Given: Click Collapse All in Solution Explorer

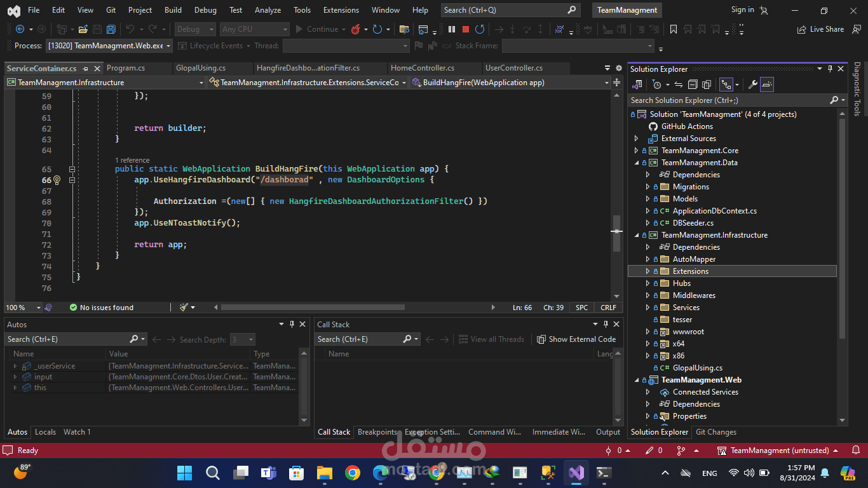Looking at the screenshot, I should 692,85.
